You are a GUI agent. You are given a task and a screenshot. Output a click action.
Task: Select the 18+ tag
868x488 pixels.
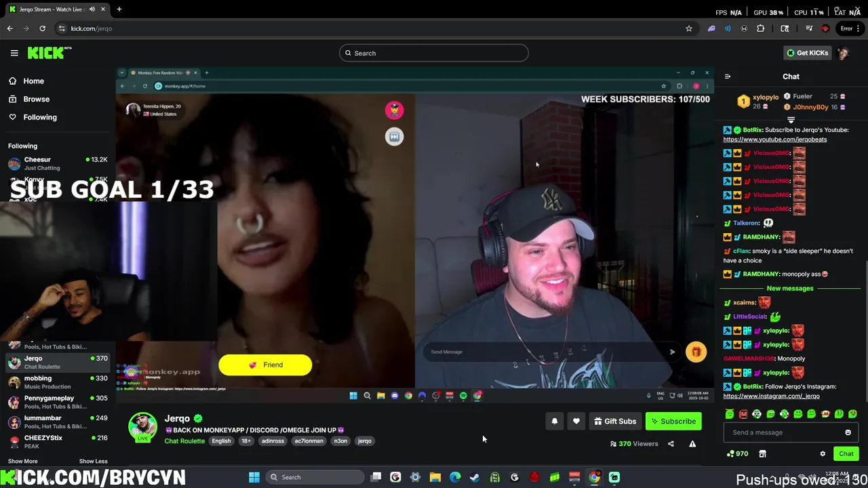(x=246, y=441)
